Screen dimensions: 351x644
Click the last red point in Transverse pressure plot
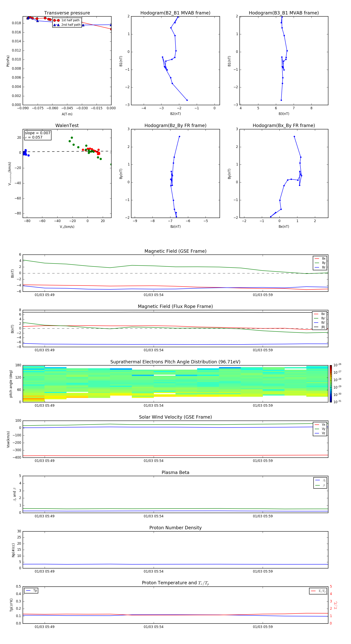(x=111, y=29)
